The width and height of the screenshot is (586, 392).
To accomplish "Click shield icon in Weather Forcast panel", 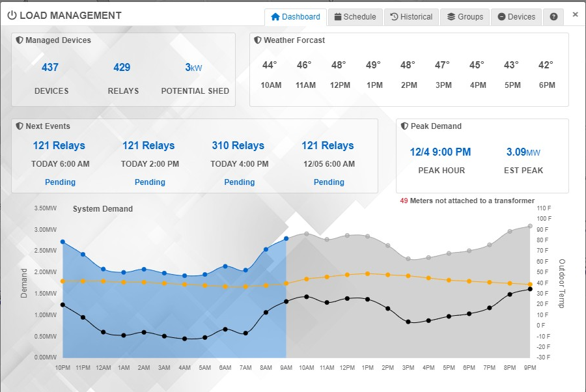I will coord(258,40).
